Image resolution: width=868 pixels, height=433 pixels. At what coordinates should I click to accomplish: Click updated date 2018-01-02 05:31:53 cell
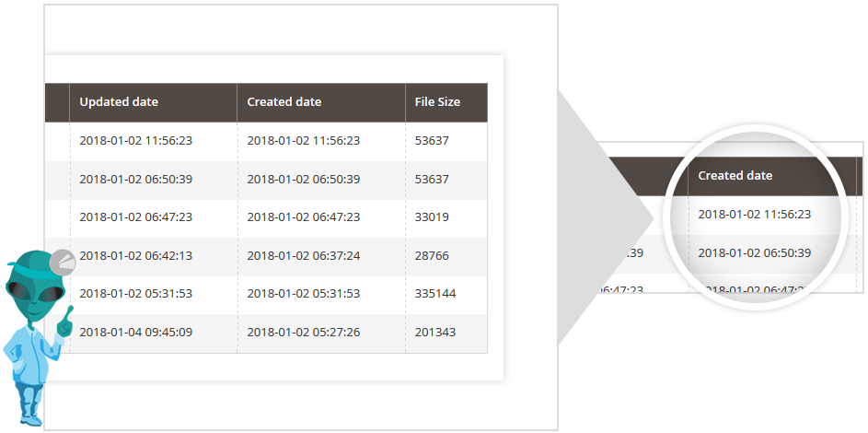point(135,294)
